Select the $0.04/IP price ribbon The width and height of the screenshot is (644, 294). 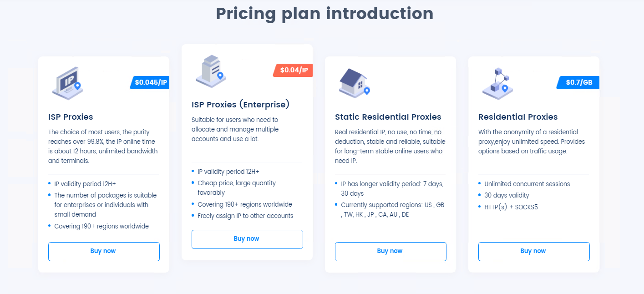coord(293,70)
